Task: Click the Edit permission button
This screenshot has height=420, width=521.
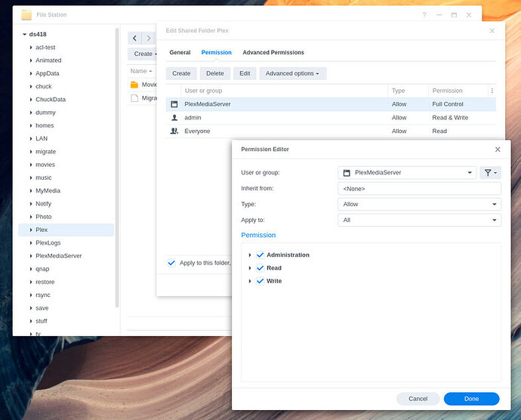Action: coord(245,73)
